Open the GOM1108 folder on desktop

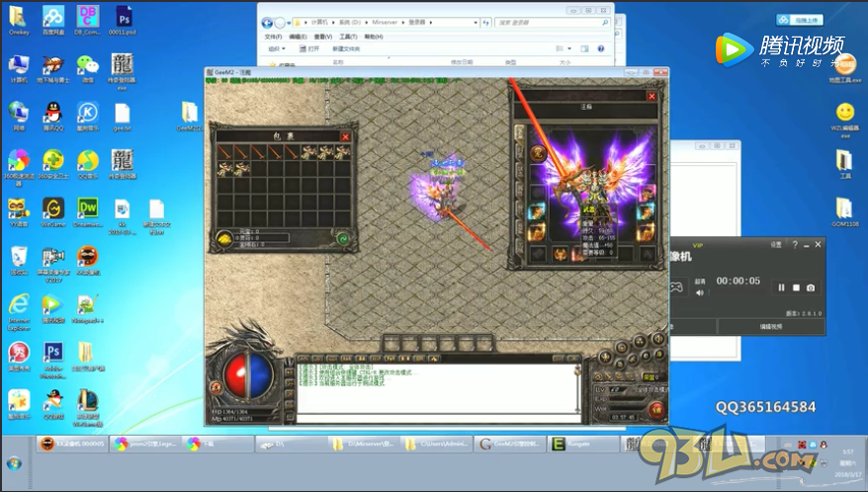coord(844,212)
